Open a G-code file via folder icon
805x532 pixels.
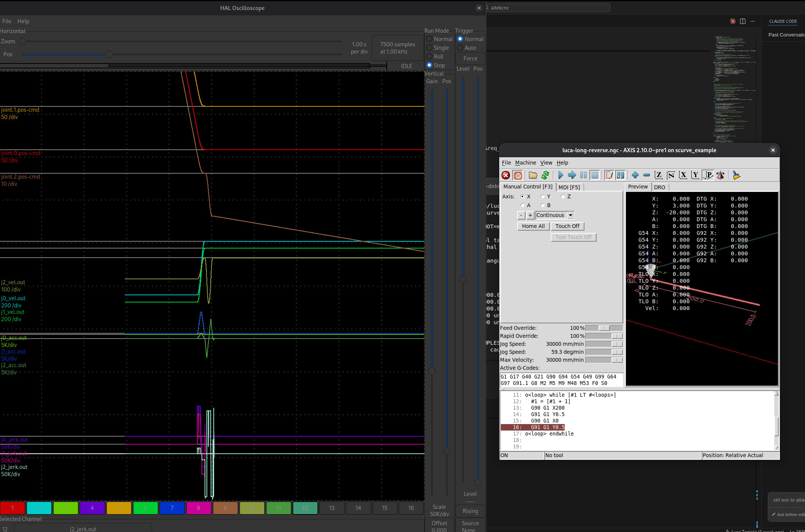[x=533, y=175]
